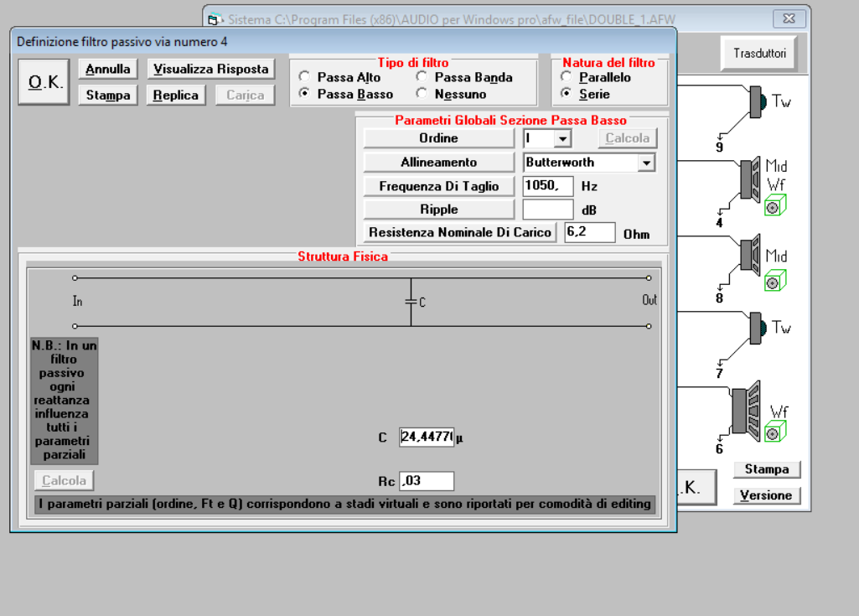Select the Mid Wf driver icon numbered 4
This screenshot has height=616, width=859.
tap(750, 179)
